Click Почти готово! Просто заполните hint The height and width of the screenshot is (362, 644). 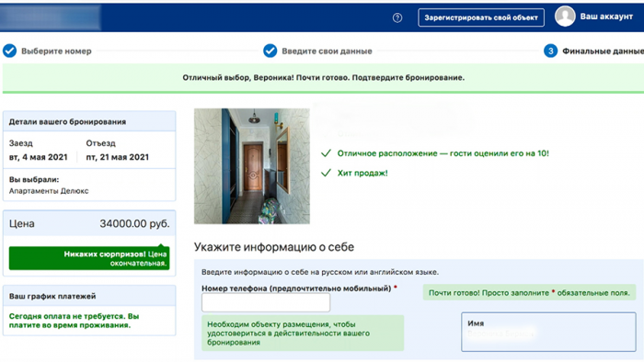[529, 293]
